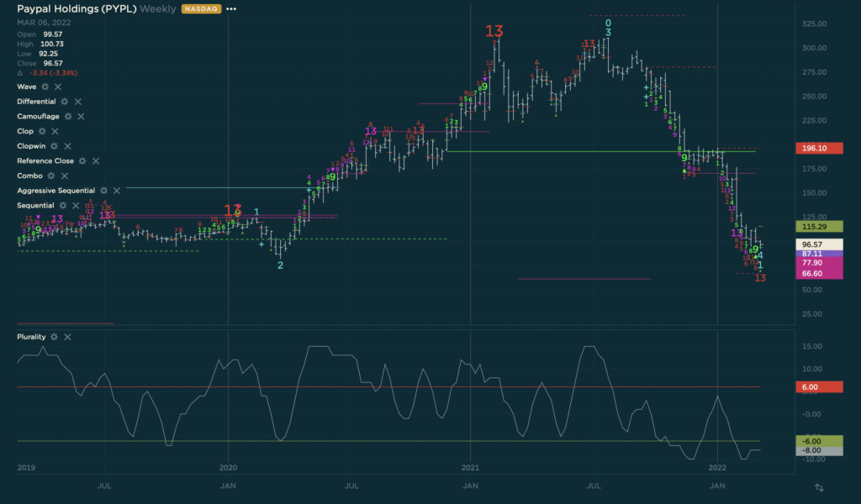Remove the Combo indicator
861x504 pixels.
pos(64,176)
